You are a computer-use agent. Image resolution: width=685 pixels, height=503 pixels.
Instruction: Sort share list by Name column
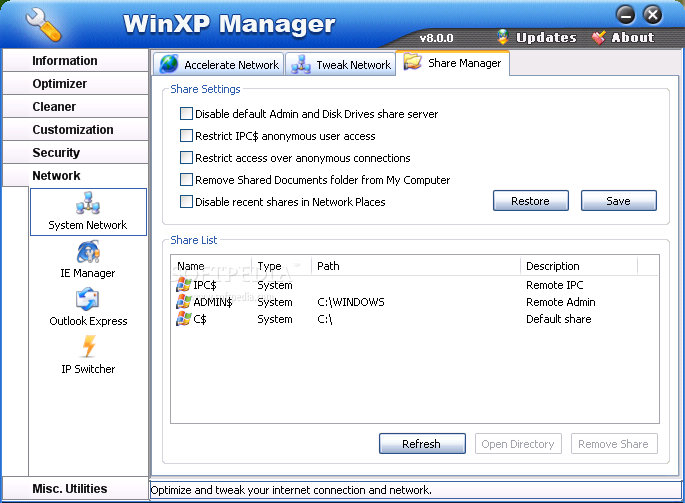point(211,266)
